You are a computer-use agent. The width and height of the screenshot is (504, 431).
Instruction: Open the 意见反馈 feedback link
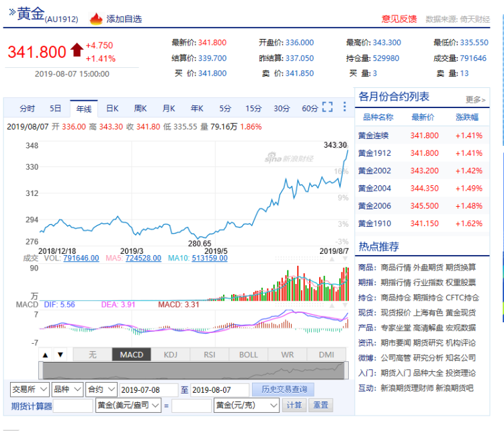pyautogui.click(x=399, y=19)
